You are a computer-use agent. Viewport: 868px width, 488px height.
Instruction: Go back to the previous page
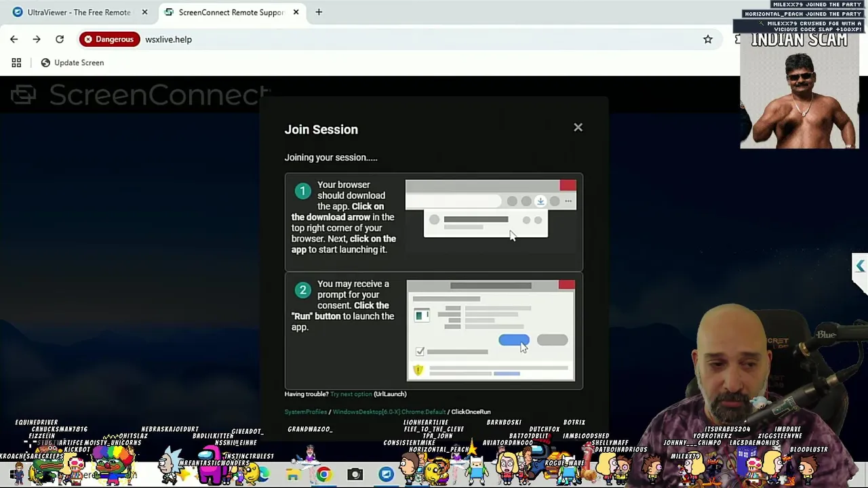pos(14,39)
